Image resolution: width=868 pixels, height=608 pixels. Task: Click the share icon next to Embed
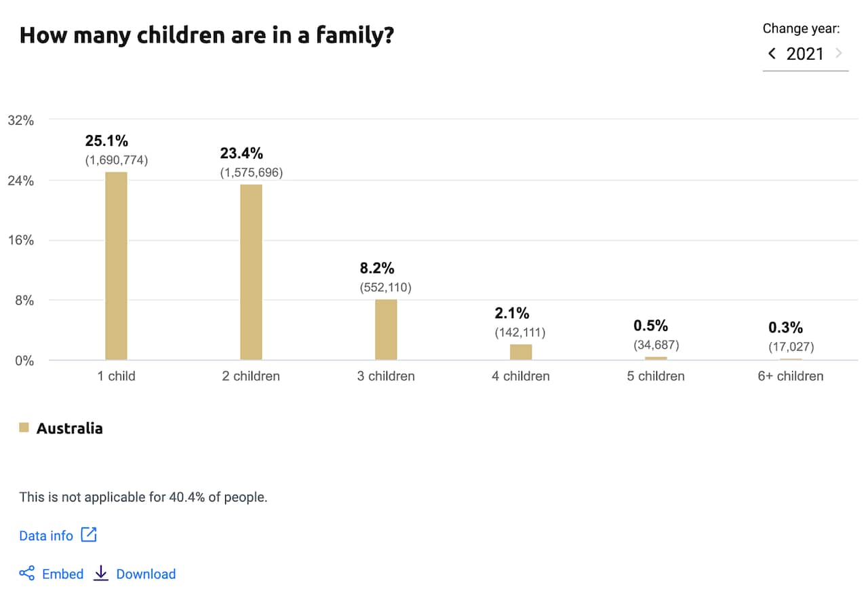tap(27, 573)
